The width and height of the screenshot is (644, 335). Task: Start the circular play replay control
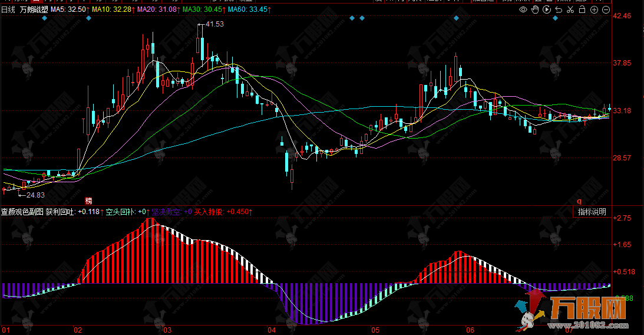[547, 9]
